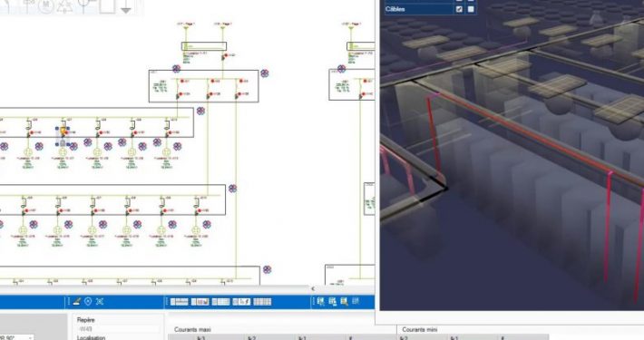The height and width of the screenshot is (340, 644).
Task: Click the k2 column header under Courants mini
Action: pos(405,338)
